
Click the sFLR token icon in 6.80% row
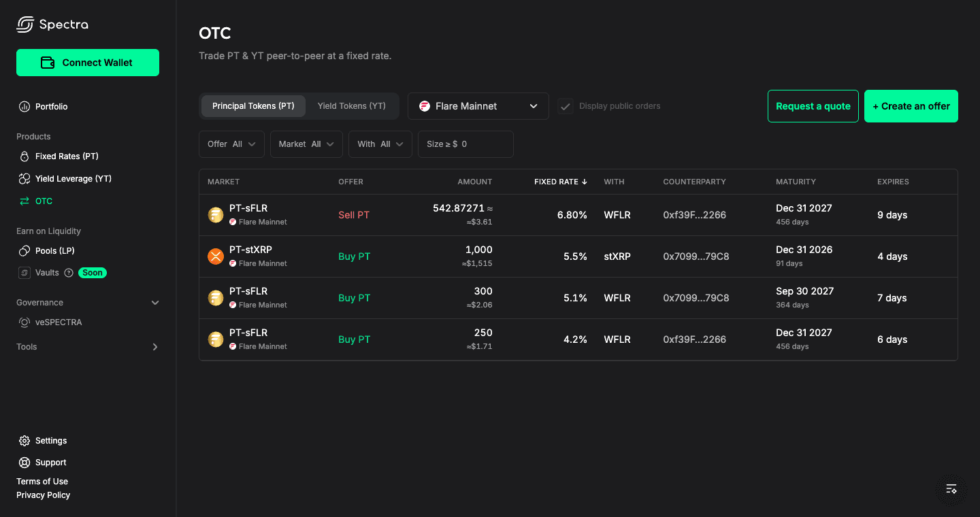point(216,215)
